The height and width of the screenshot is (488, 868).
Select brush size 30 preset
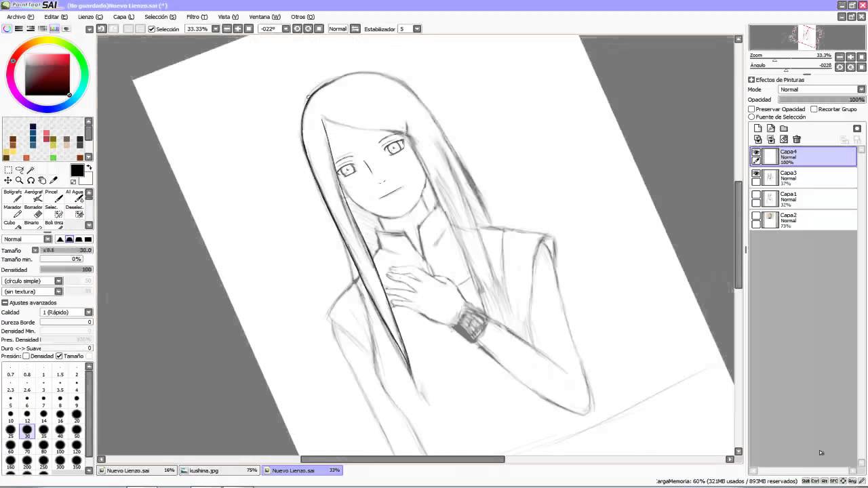pos(27,431)
